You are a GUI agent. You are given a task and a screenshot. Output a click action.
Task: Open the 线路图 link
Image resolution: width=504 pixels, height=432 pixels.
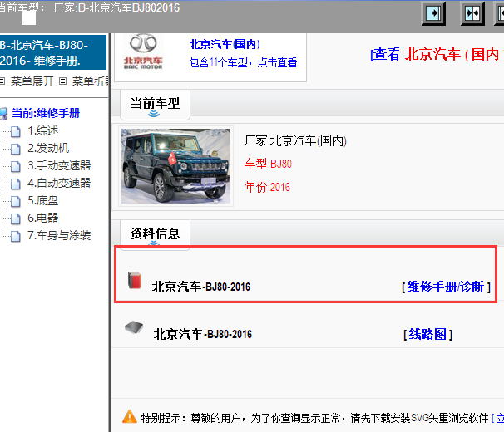coord(427,334)
